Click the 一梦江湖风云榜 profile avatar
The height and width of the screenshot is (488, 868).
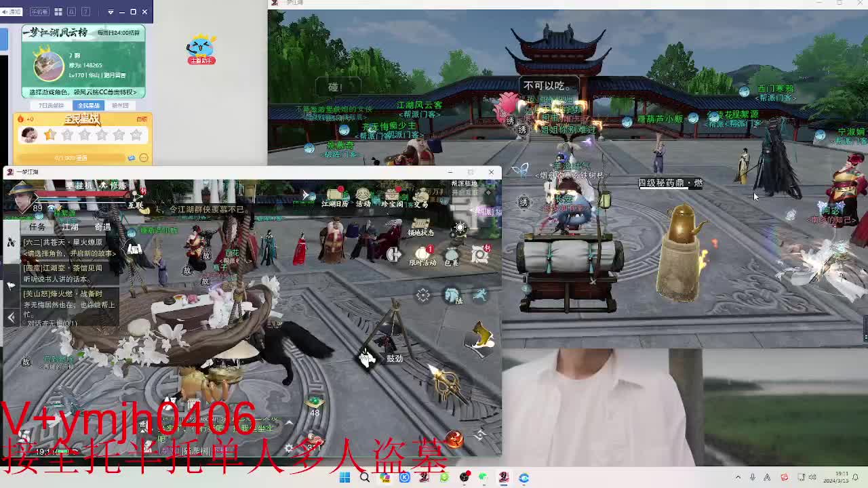48,66
